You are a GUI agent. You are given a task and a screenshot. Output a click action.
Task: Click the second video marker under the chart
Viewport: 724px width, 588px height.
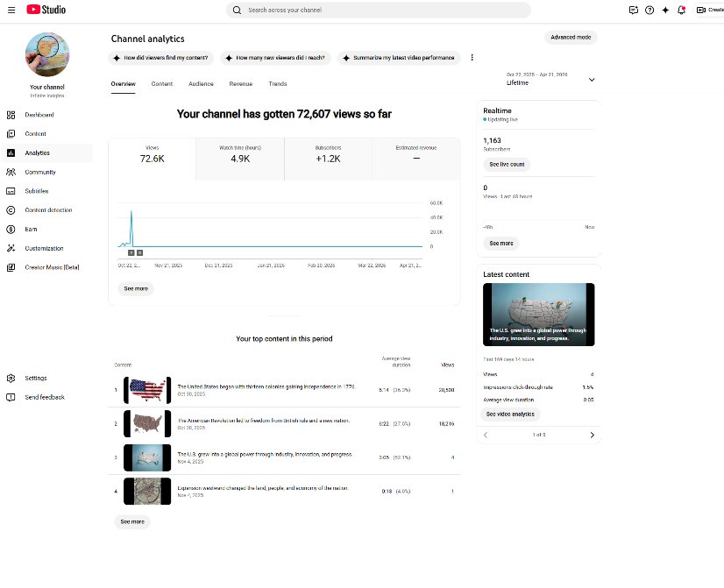point(140,253)
